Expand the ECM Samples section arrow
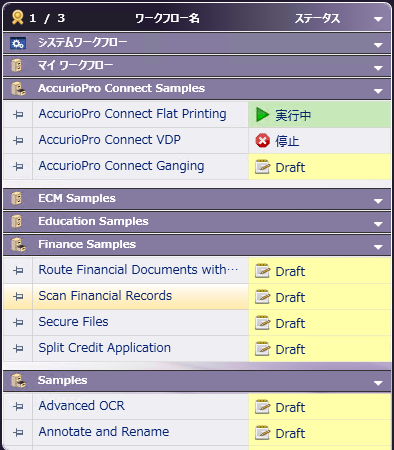This screenshot has width=394, height=450. pos(378,201)
